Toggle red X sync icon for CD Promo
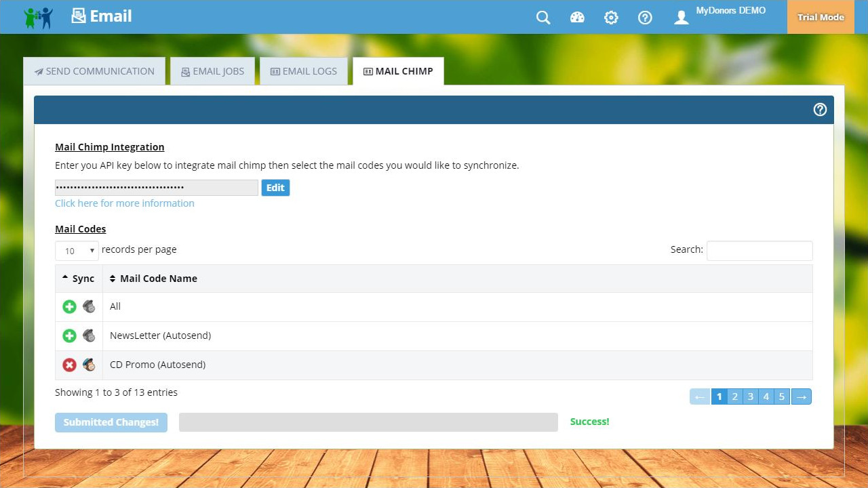The width and height of the screenshot is (868, 488). tap(69, 365)
